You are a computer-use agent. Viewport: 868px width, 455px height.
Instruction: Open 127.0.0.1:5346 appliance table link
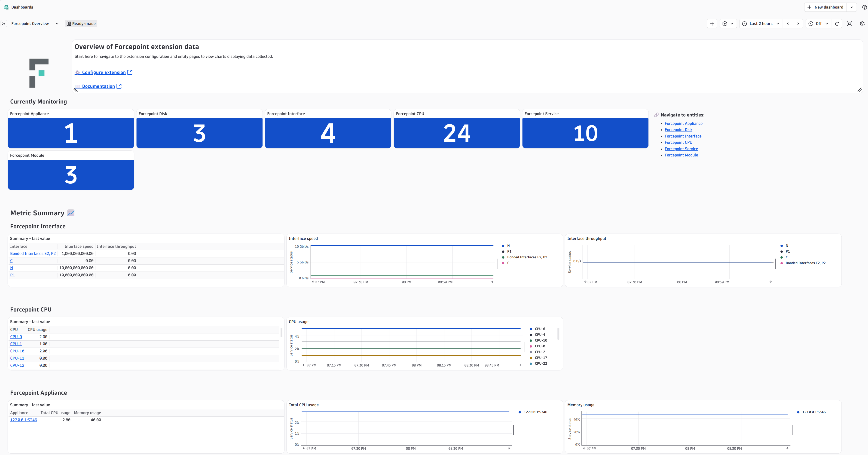tap(24, 420)
